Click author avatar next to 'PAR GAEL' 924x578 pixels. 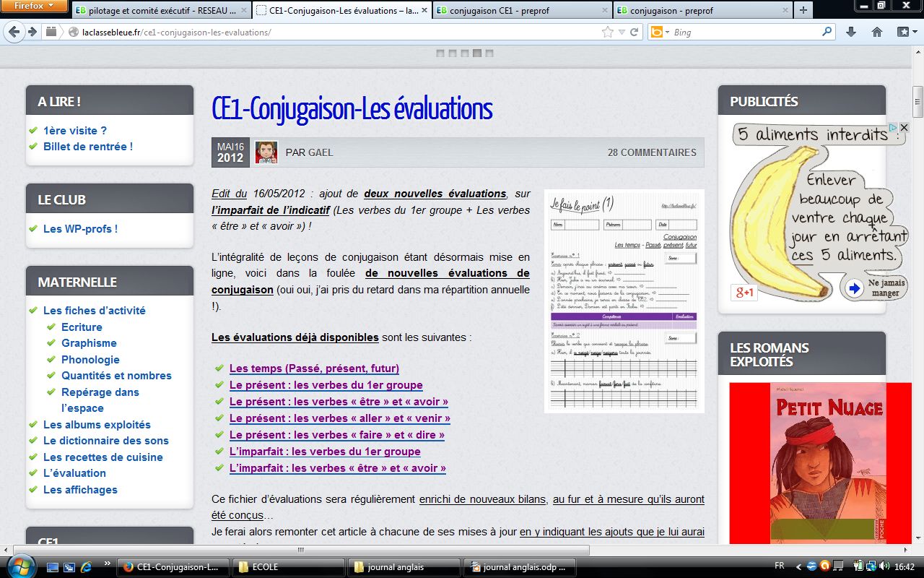pos(266,152)
